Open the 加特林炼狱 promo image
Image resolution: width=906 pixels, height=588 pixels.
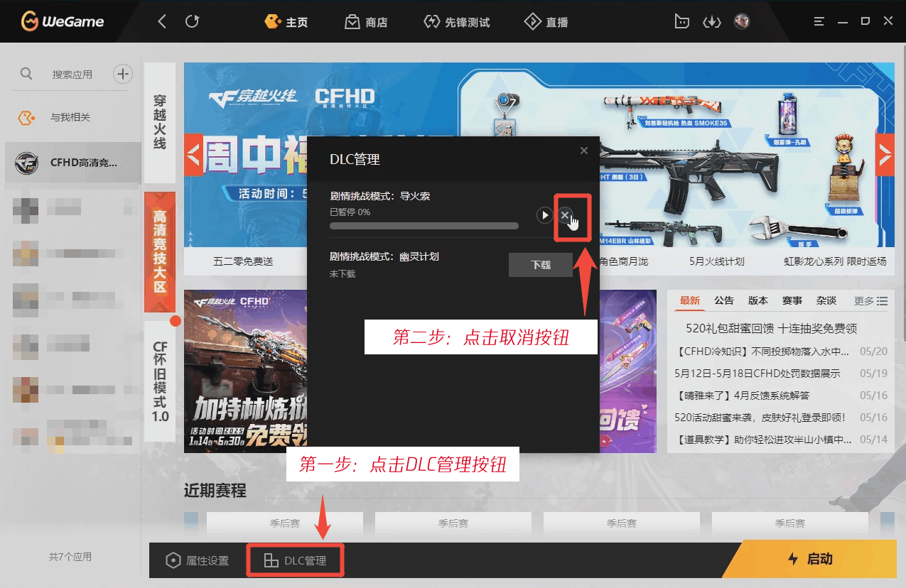(x=245, y=371)
